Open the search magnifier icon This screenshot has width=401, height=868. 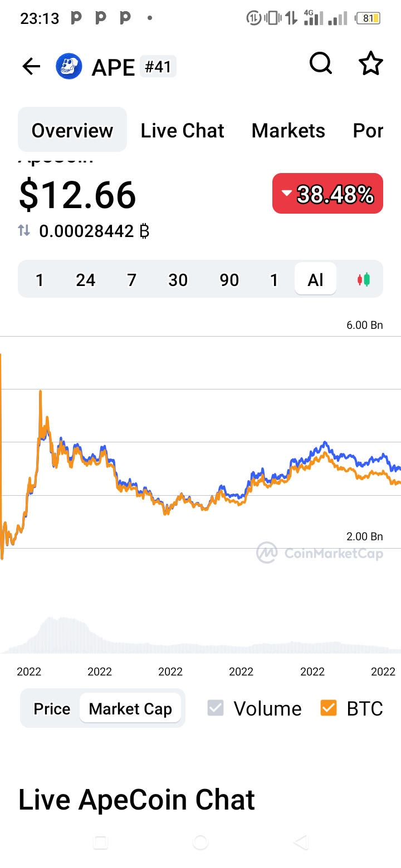click(321, 64)
